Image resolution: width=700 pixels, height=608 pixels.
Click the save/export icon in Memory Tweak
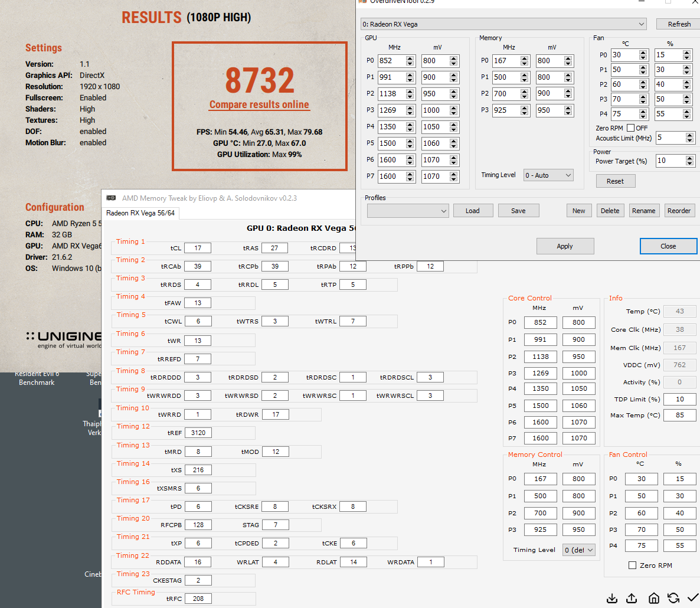(632, 598)
